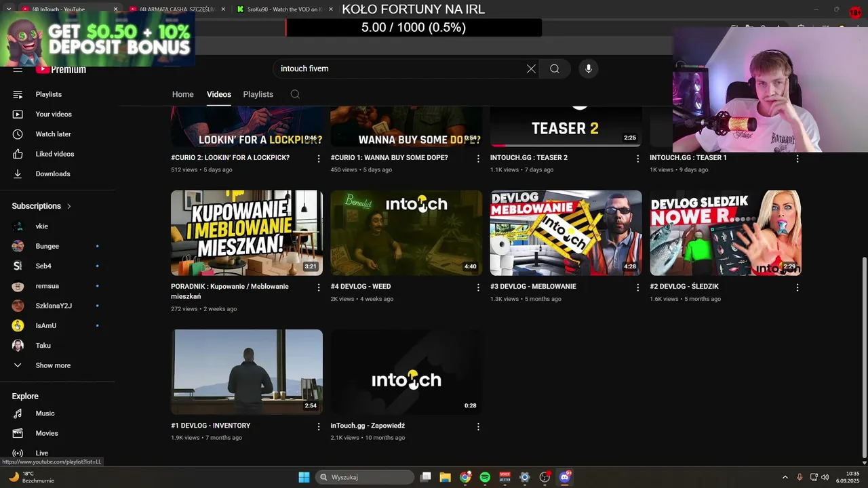The image size is (868, 488).
Task: Select the channel Videos tab
Action: pyautogui.click(x=219, y=94)
